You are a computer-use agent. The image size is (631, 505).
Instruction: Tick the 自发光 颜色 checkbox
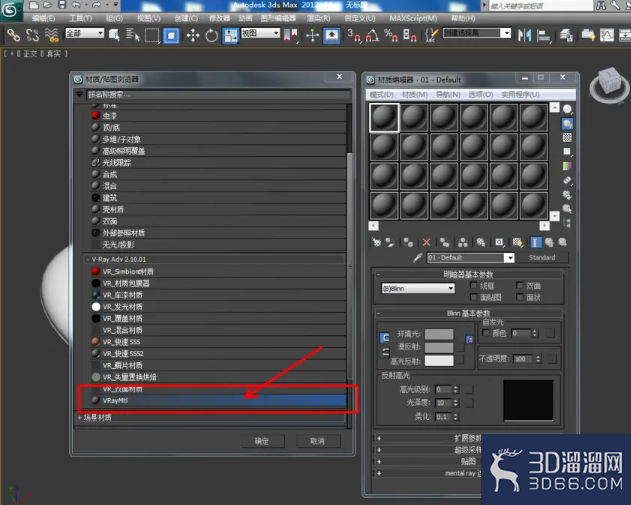[486, 333]
